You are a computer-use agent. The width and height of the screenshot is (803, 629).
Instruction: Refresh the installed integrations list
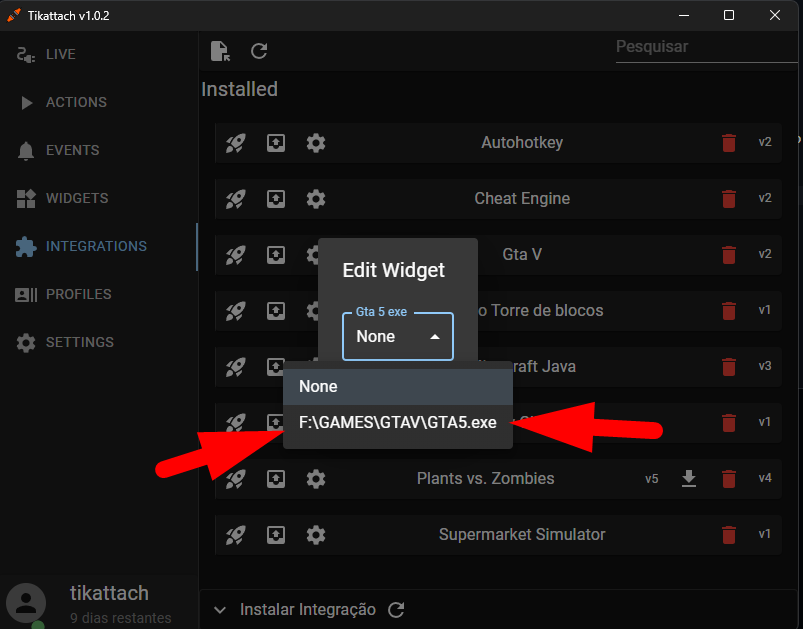[259, 51]
